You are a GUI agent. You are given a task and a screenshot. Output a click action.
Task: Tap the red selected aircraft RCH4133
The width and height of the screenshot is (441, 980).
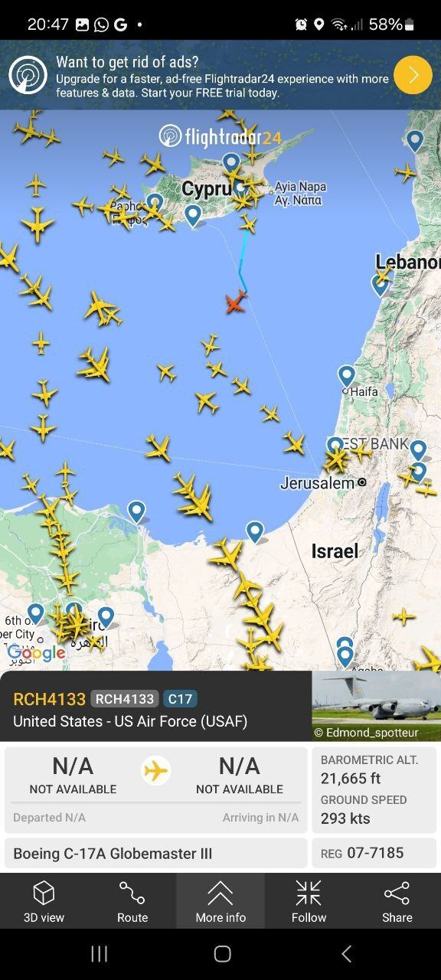[x=236, y=302]
